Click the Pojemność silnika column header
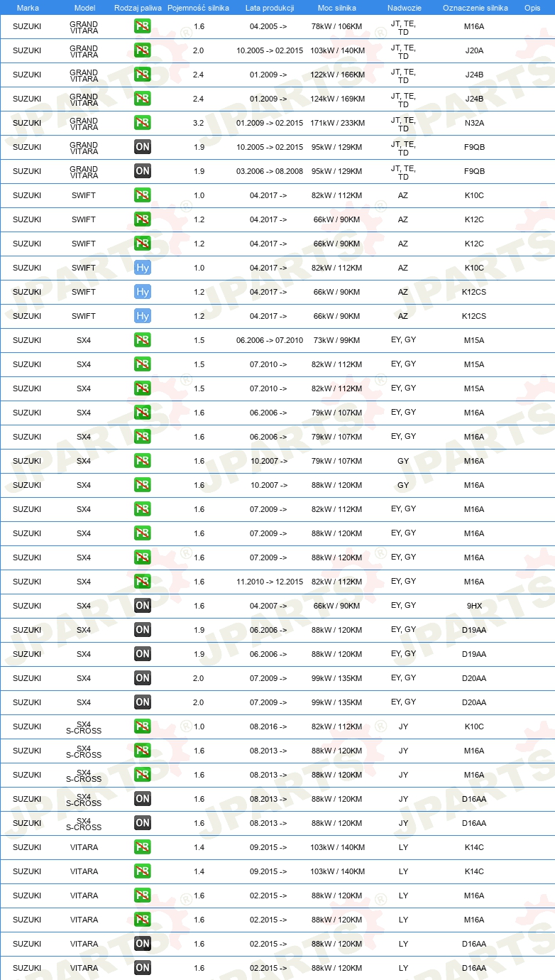Viewport: 555px width, 980px height. (198, 8)
